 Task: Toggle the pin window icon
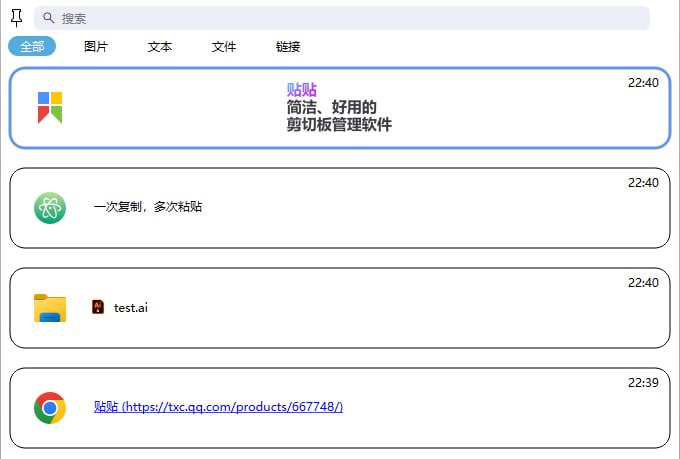point(17,17)
